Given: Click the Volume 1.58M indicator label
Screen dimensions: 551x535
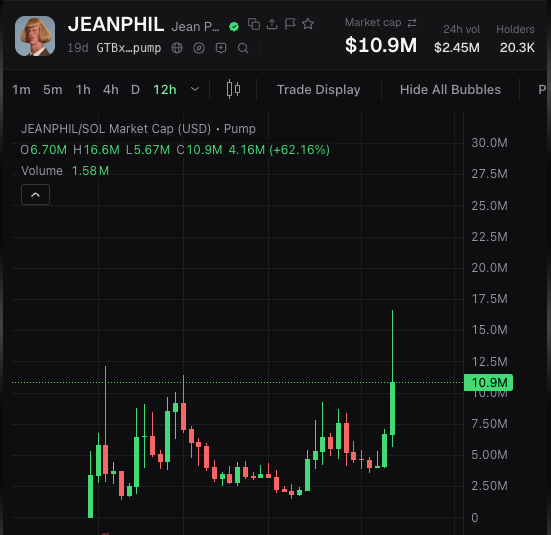Looking at the screenshot, I should pos(65,171).
